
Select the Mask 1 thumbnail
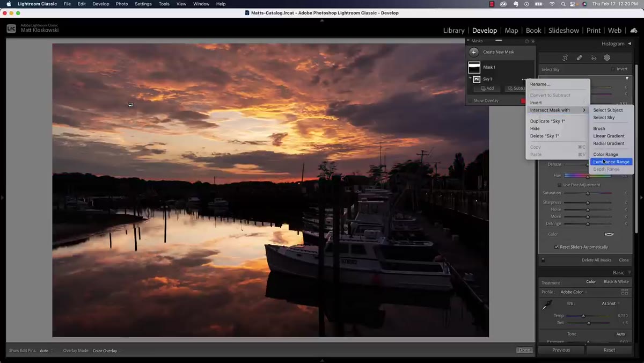click(474, 67)
